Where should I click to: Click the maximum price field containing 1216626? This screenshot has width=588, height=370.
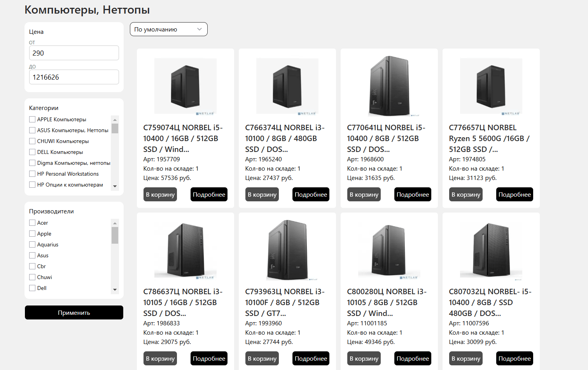[74, 77]
